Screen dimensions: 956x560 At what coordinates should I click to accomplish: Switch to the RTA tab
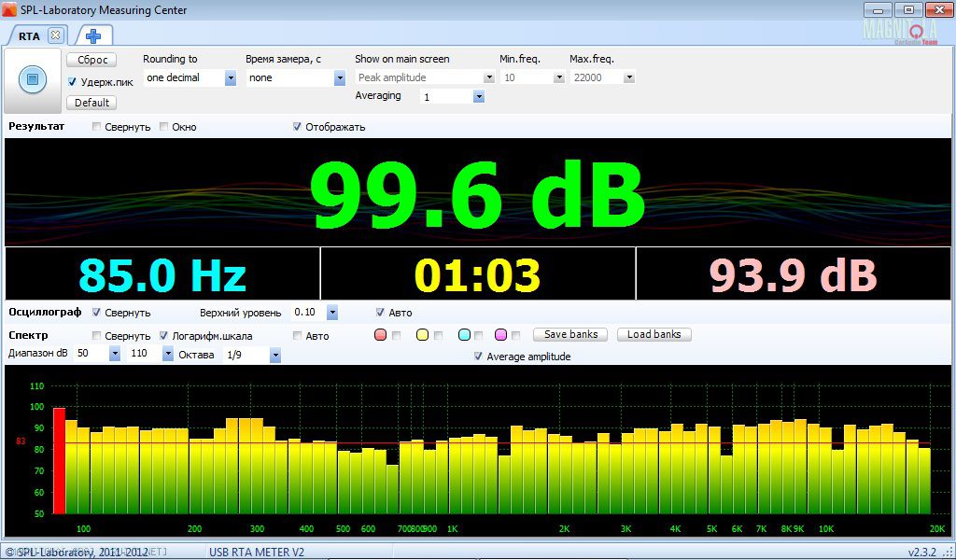click(29, 36)
